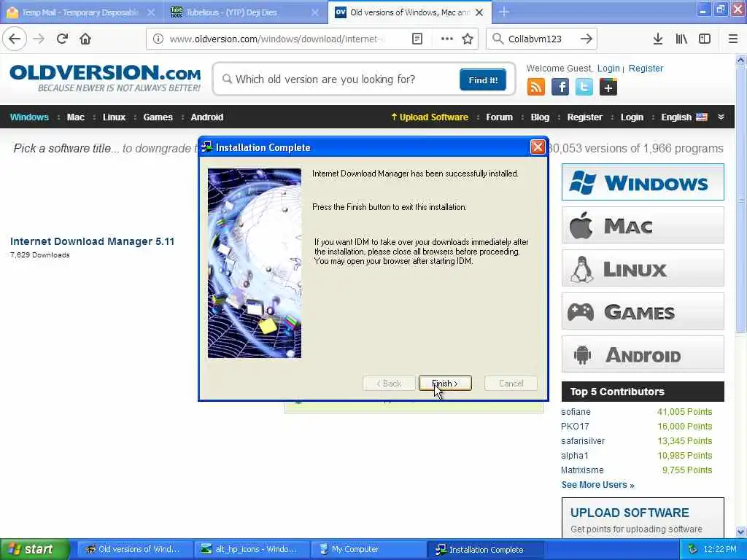This screenshot has height=560, width=747.
Task: Open the Blog link
Action: (x=540, y=117)
